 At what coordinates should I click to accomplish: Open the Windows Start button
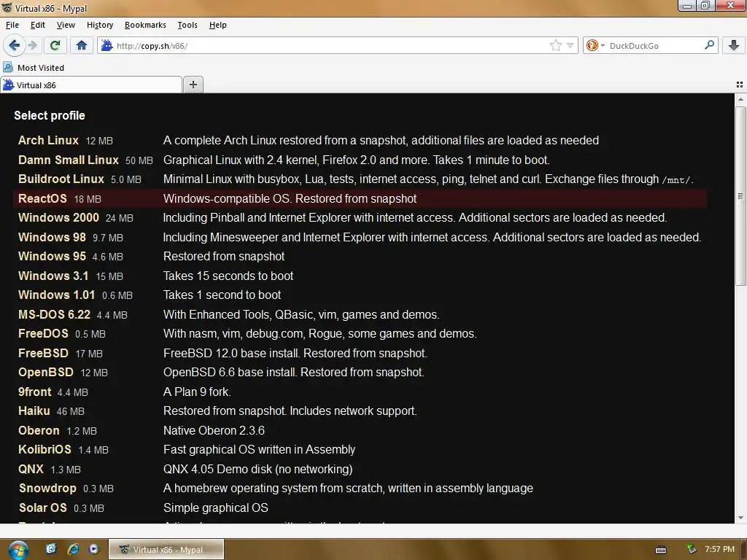18,550
